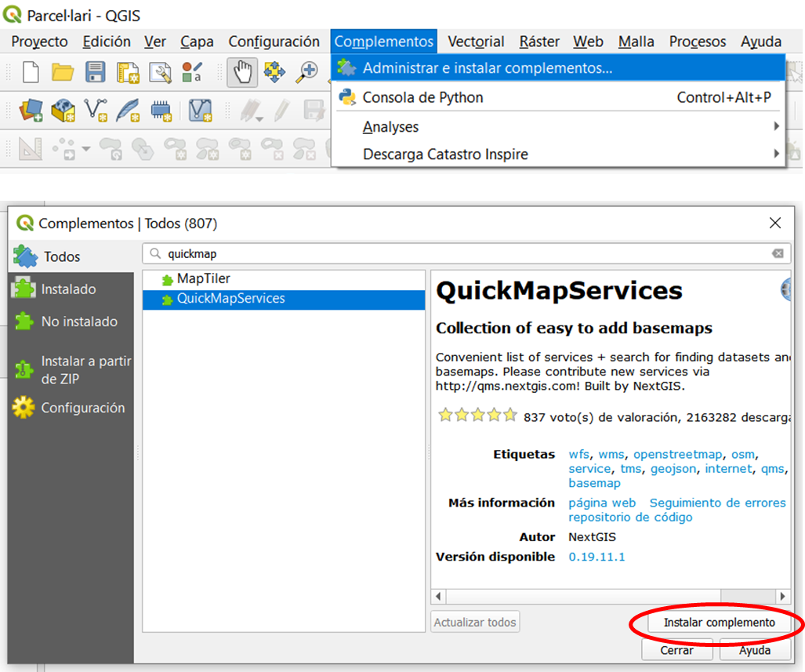This screenshot has width=805, height=672.
Task: Enable Advanced Digitizing triangle ruler icon
Action: pos(31,150)
